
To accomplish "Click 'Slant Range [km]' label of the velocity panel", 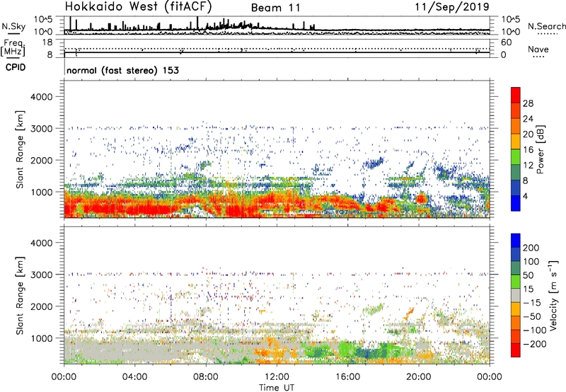I will coord(20,296).
